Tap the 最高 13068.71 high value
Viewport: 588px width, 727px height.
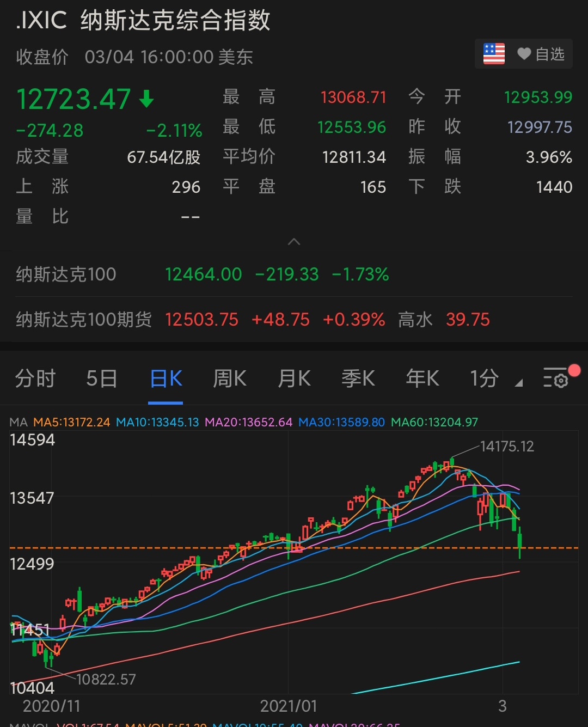click(353, 97)
